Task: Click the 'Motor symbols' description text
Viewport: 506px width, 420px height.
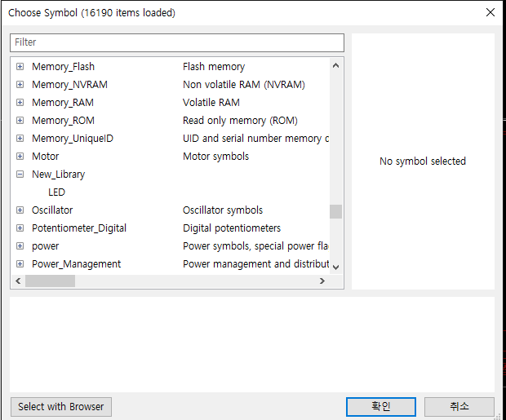Action: [x=216, y=157]
